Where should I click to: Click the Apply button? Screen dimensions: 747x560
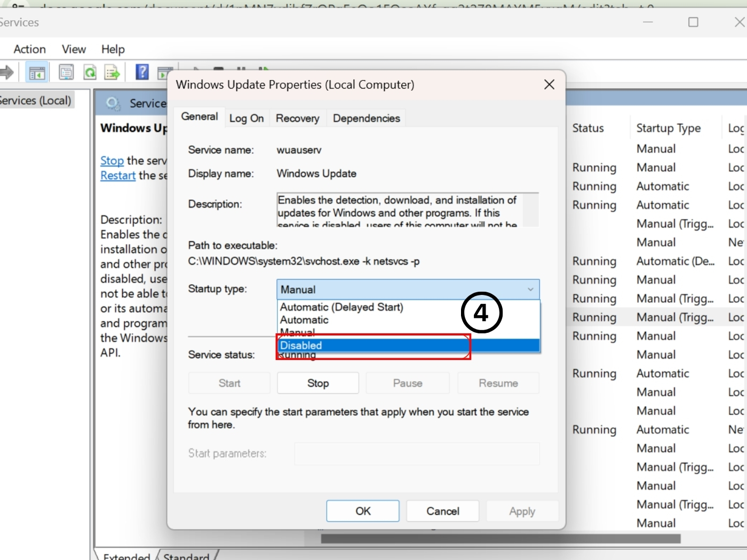coord(522,511)
